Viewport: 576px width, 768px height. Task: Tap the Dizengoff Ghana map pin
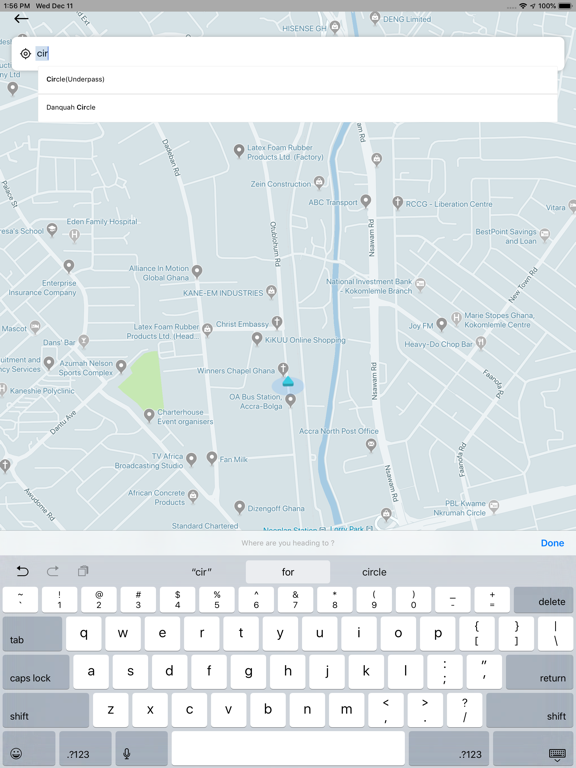click(x=240, y=507)
